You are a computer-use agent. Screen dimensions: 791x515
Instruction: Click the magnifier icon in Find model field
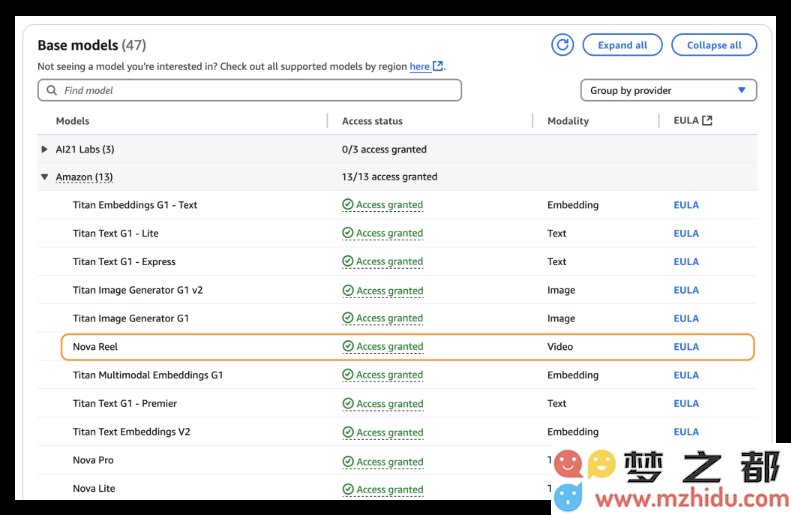(x=51, y=90)
